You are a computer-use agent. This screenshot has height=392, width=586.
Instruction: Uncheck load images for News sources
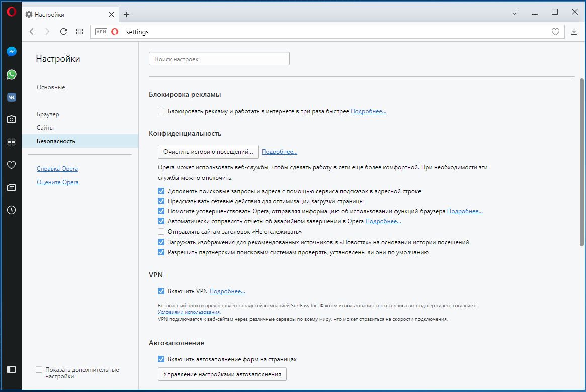161,242
